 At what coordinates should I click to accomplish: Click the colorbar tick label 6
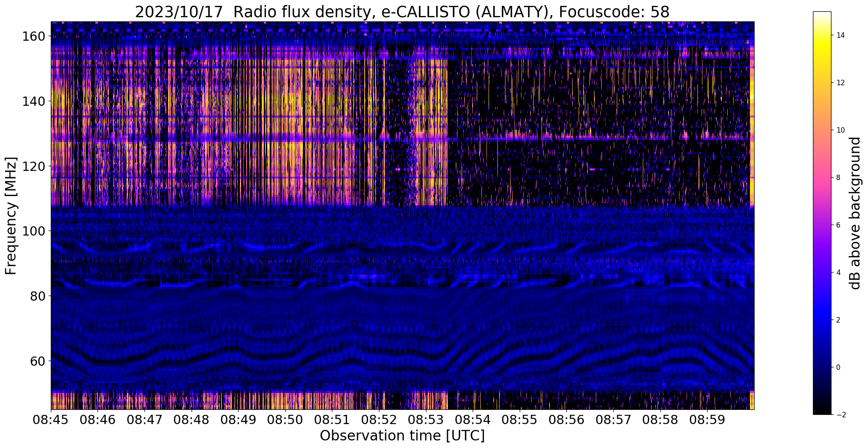[x=839, y=225]
